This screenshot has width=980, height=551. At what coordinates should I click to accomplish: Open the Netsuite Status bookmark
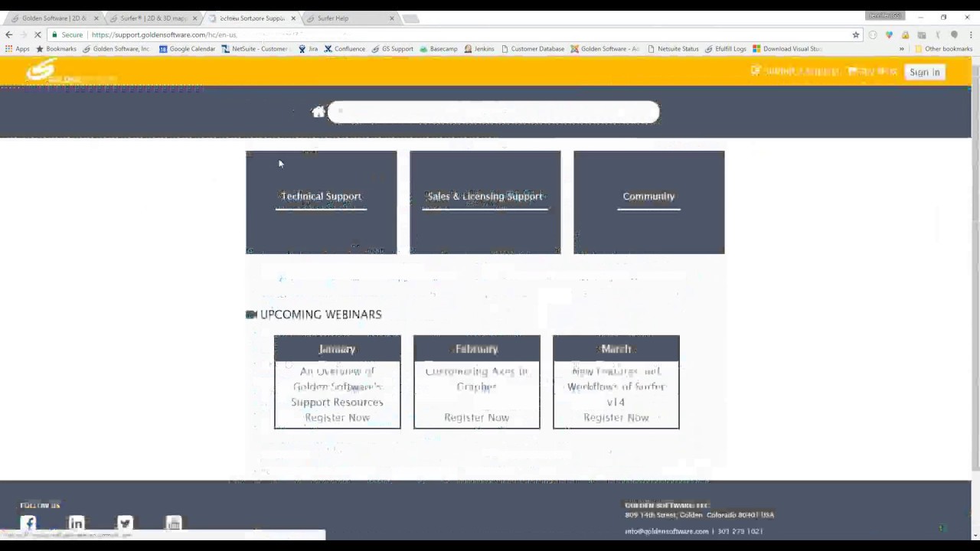(673, 49)
